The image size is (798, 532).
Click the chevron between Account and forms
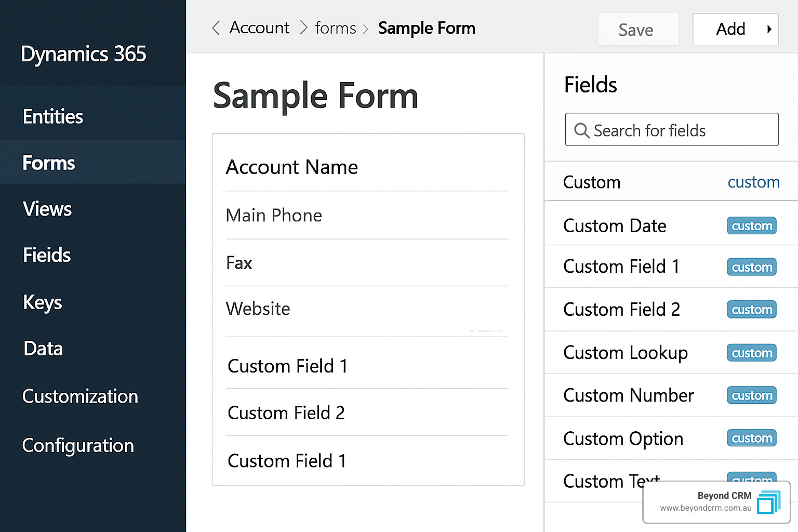pos(303,28)
